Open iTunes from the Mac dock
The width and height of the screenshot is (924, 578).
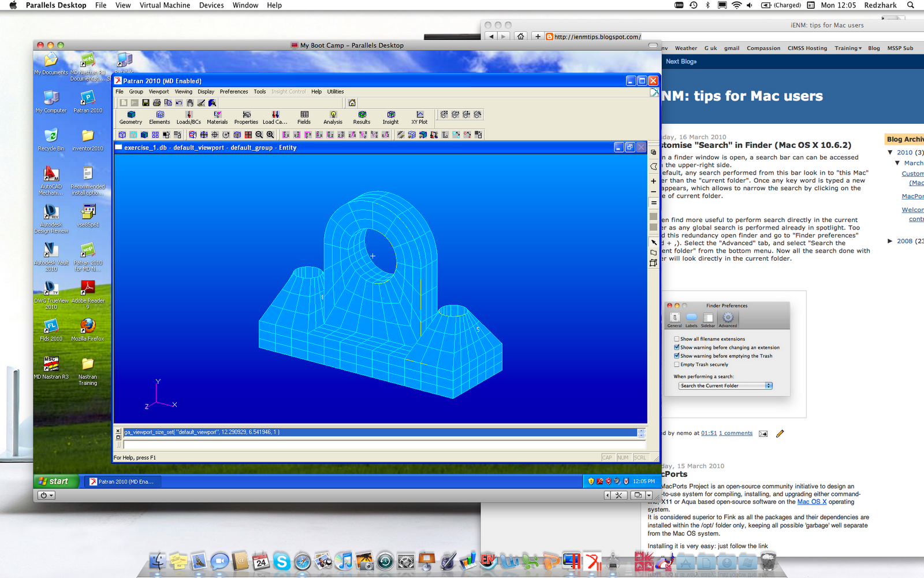344,561
